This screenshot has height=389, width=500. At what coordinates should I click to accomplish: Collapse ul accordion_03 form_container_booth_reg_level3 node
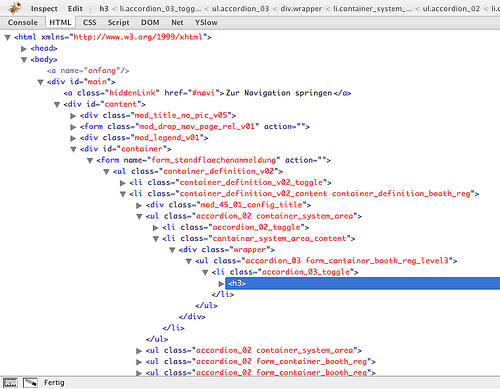[x=189, y=261]
